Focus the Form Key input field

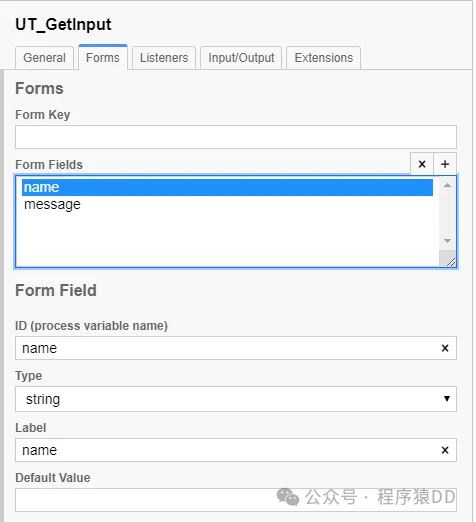click(x=236, y=137)
